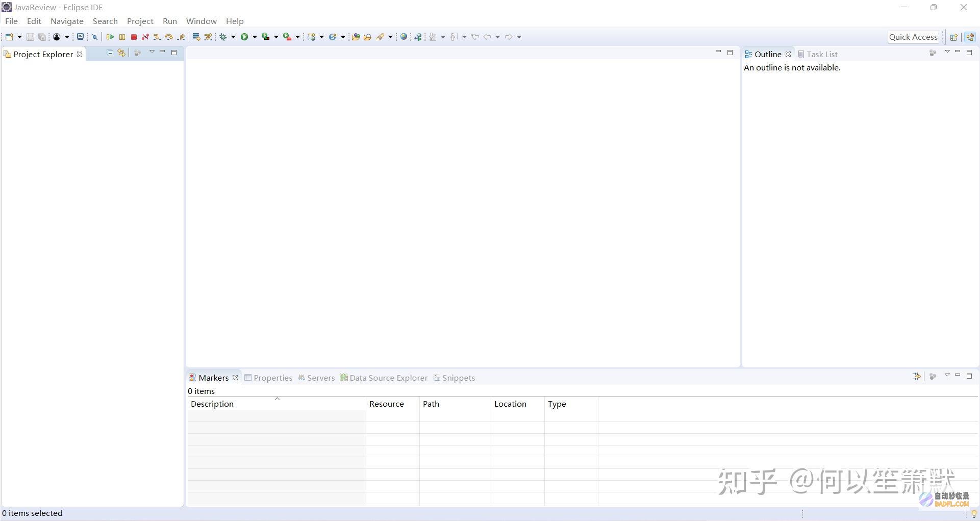Click the Previous Annotation icon

pyautogui.click(x=454, y=37)
